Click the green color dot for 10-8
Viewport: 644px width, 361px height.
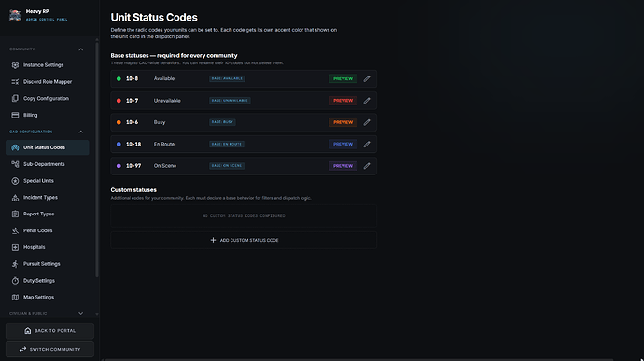[x=119, y=79]
